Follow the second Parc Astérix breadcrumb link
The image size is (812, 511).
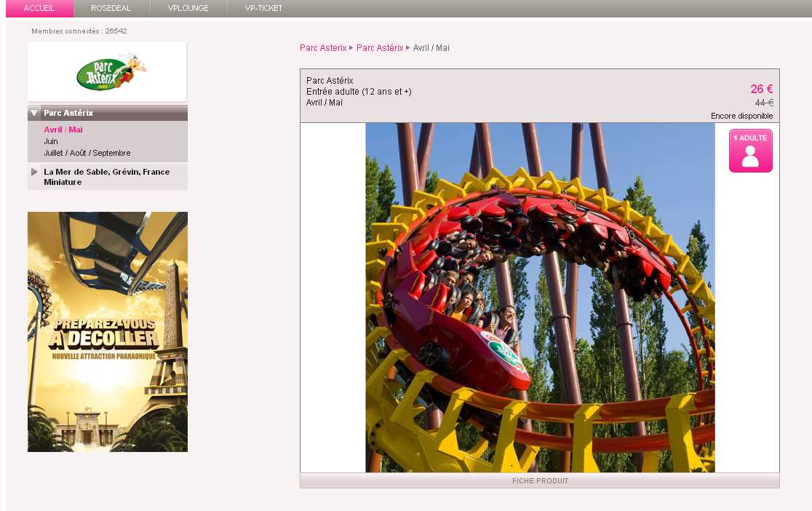point(380,48)
